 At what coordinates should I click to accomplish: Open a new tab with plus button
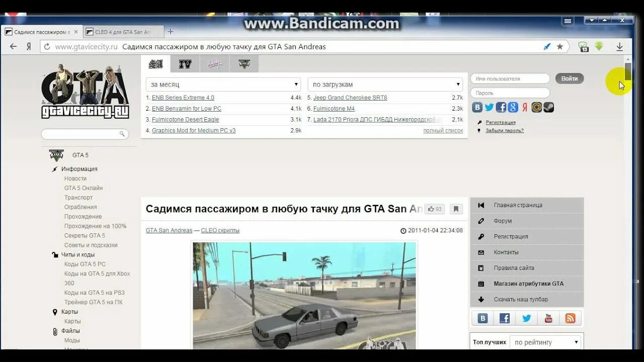click(171, 32)
